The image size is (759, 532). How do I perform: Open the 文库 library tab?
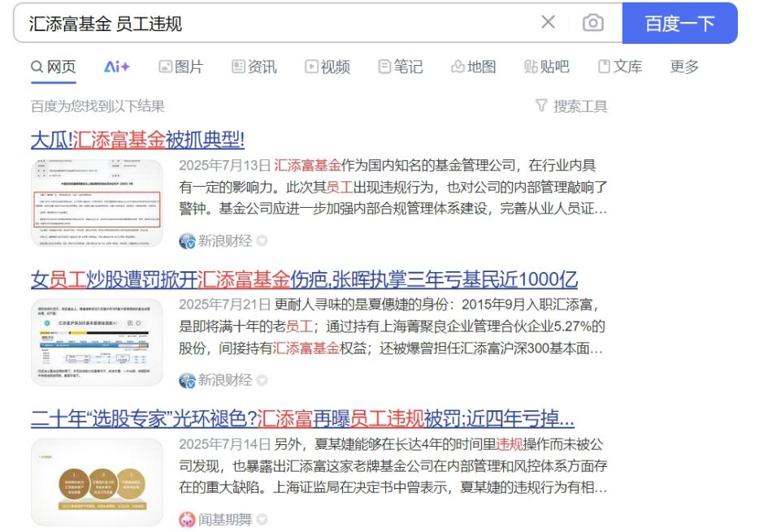pos(619,67)
